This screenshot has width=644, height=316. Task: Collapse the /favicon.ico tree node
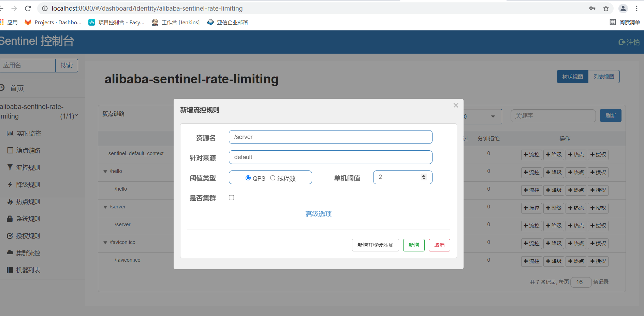[x=105, y=243]
